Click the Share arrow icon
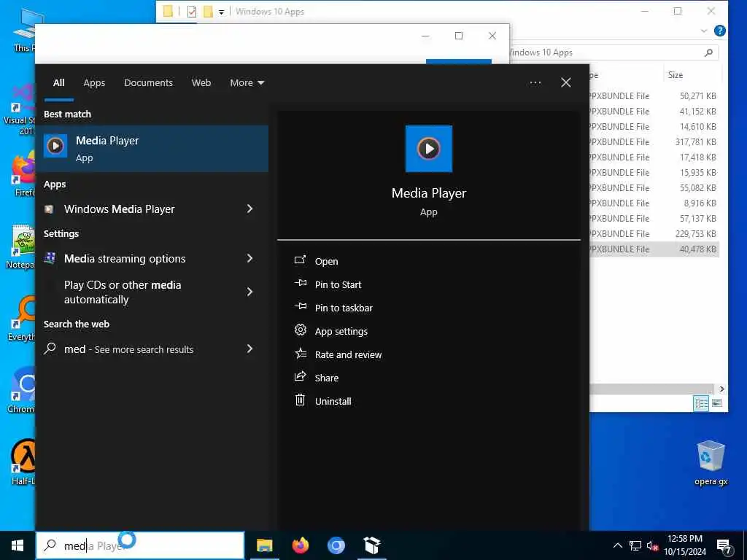 click(300, 376)
